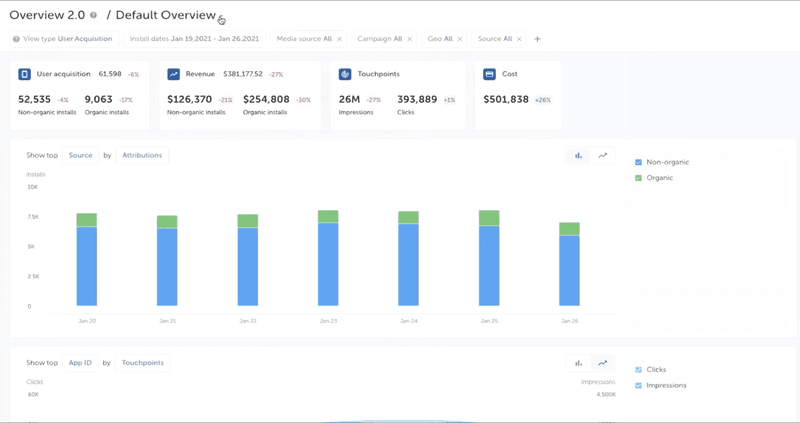Open the Attributions metric selector
Screen dimensions: 800x423
click(142, 155)
